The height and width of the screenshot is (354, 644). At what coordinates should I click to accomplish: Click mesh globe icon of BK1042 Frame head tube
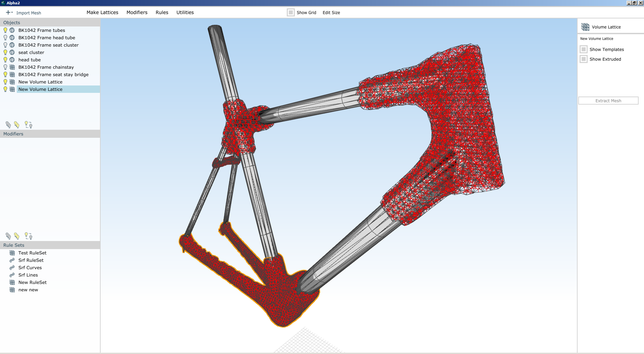point(12,38)
